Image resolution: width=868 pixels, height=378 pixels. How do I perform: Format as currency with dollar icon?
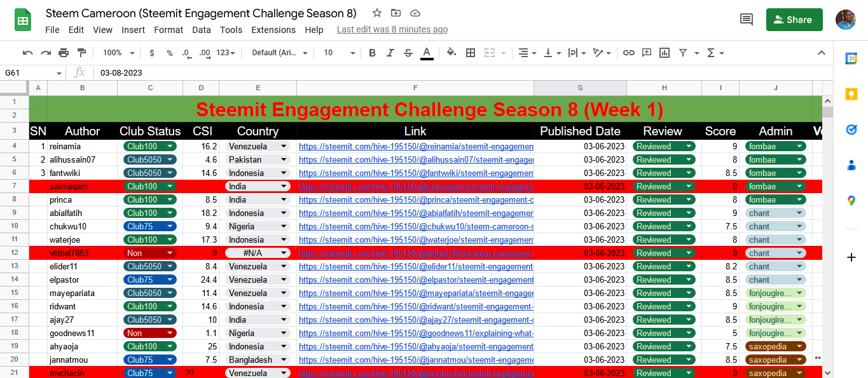tap(152, 53)
